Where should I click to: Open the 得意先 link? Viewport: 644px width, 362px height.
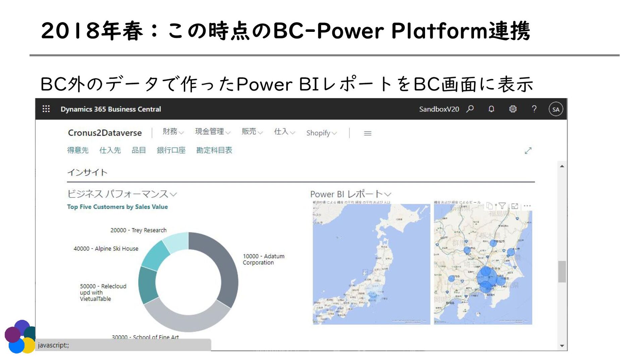pyautogui.click(x=78, y=150)
